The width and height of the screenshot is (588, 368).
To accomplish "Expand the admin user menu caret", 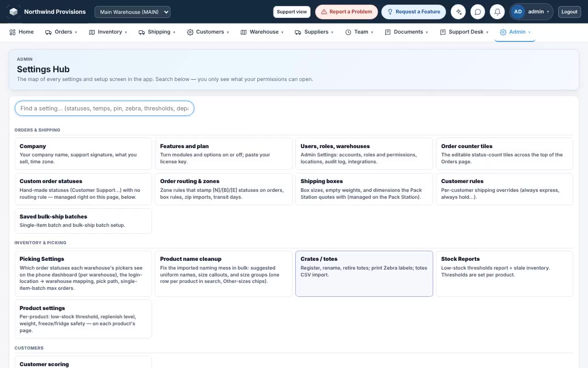I will point(548,12).
